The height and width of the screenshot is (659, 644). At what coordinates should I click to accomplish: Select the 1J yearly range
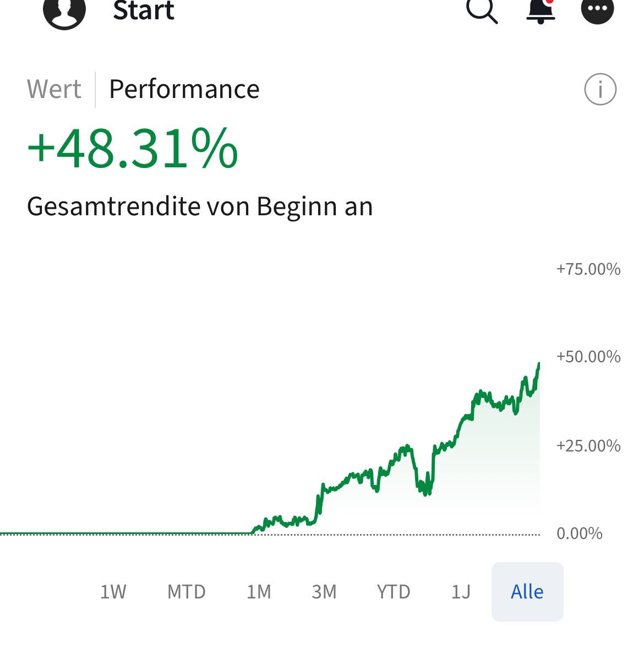(x=461, y=592)
